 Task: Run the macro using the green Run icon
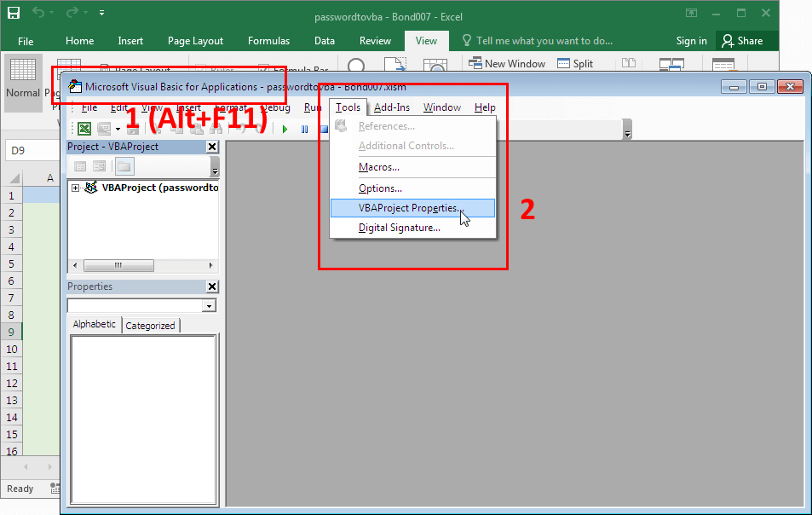click(285, 129)
